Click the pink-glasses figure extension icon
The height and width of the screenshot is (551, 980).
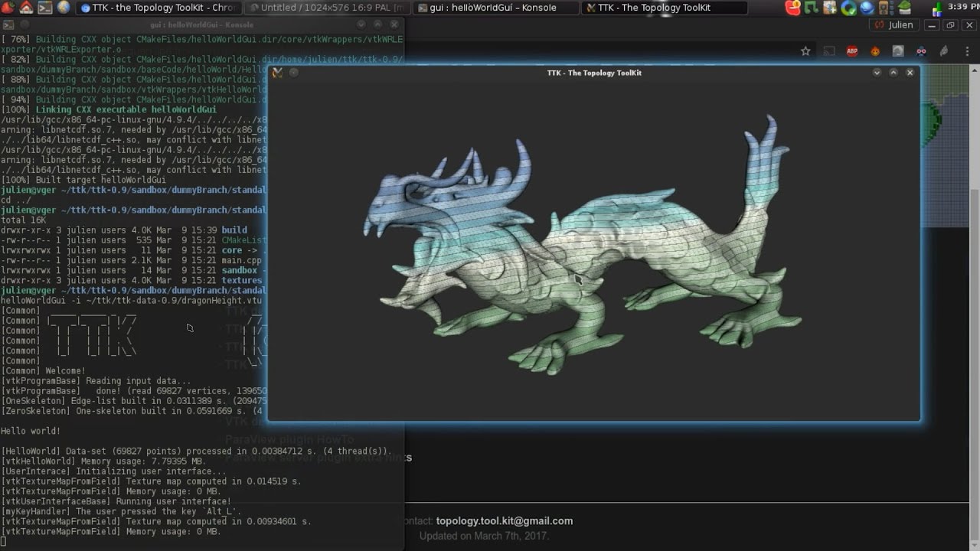click(921, 51)
